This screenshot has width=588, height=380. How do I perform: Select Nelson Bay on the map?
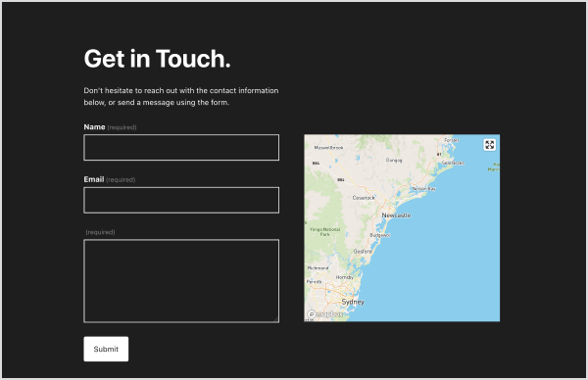423,189
